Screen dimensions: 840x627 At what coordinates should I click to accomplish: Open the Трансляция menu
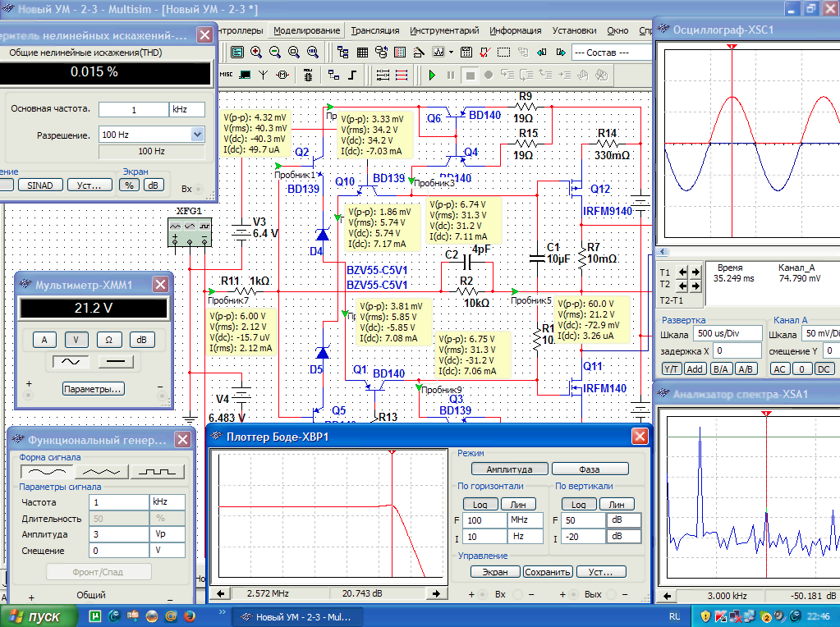pyautogui.click(x=375, y=30)
